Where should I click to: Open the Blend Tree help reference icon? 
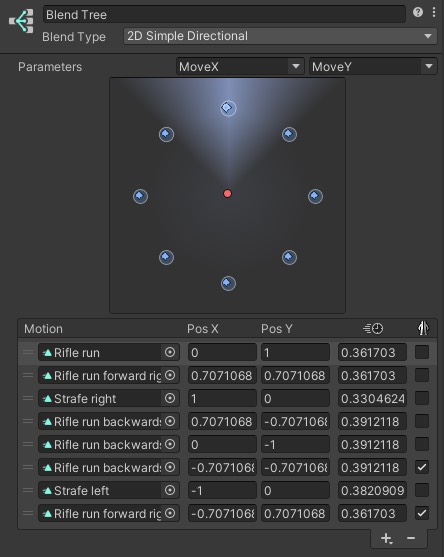[418, 12]
